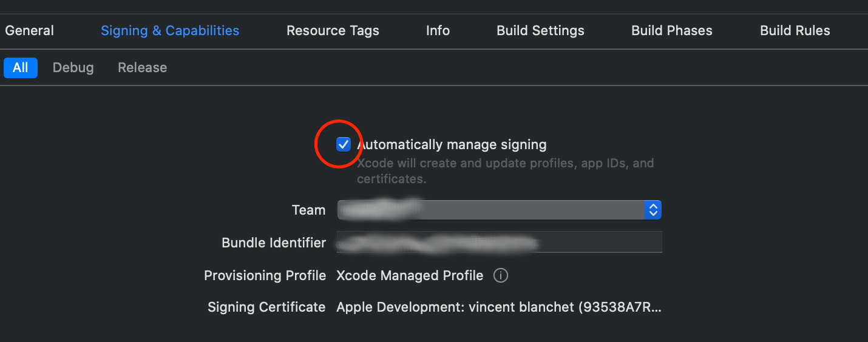Show only Debug configuration settings
The image size is (868, 342).
coord(73,67)
